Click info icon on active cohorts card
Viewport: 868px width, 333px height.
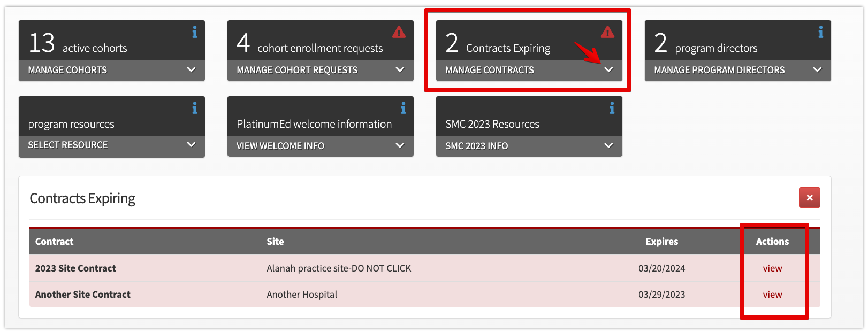[x=195, y=33]
